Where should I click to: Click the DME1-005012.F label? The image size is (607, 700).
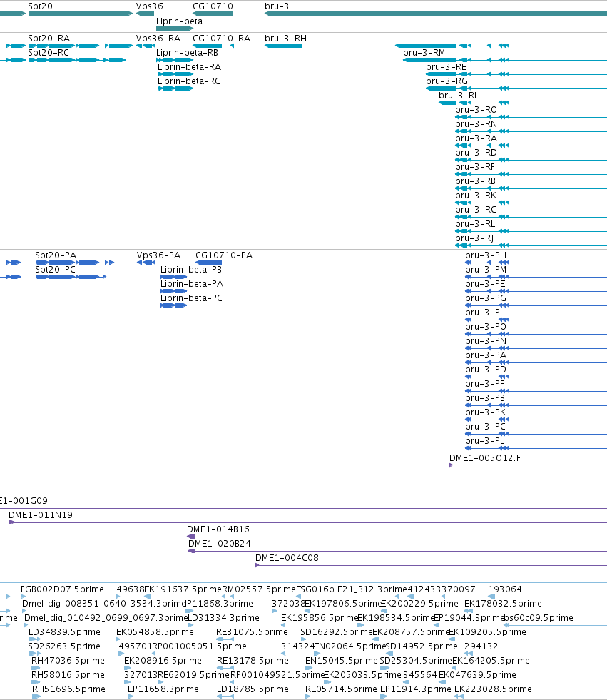(485, 458)
